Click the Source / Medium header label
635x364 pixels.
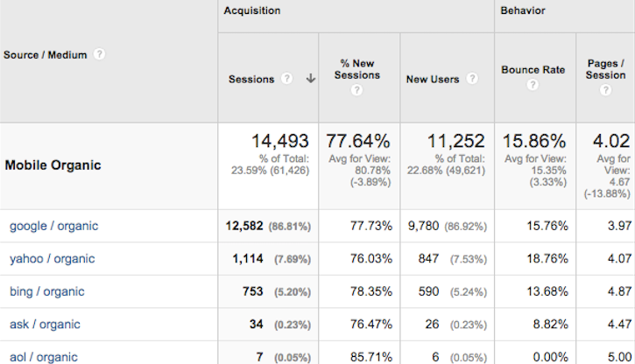(45, 55)
